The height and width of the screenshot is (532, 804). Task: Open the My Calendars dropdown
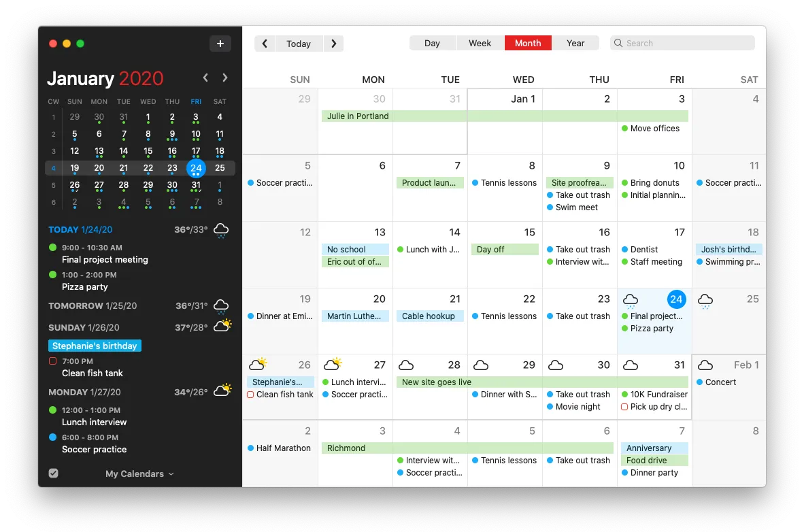139,473
